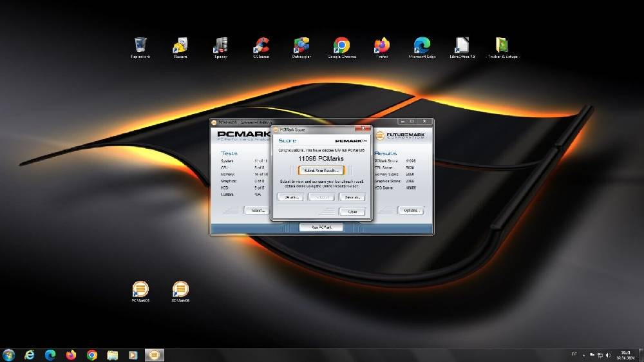Launch the Google Chrome desktop shortcut
This screenshot has height=362, width=644.
click(342, 48)
